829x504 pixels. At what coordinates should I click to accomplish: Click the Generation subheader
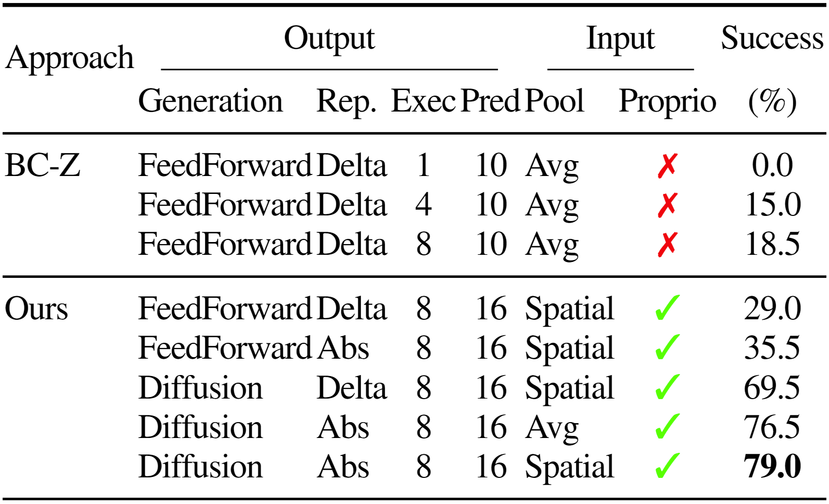[210, 101]
